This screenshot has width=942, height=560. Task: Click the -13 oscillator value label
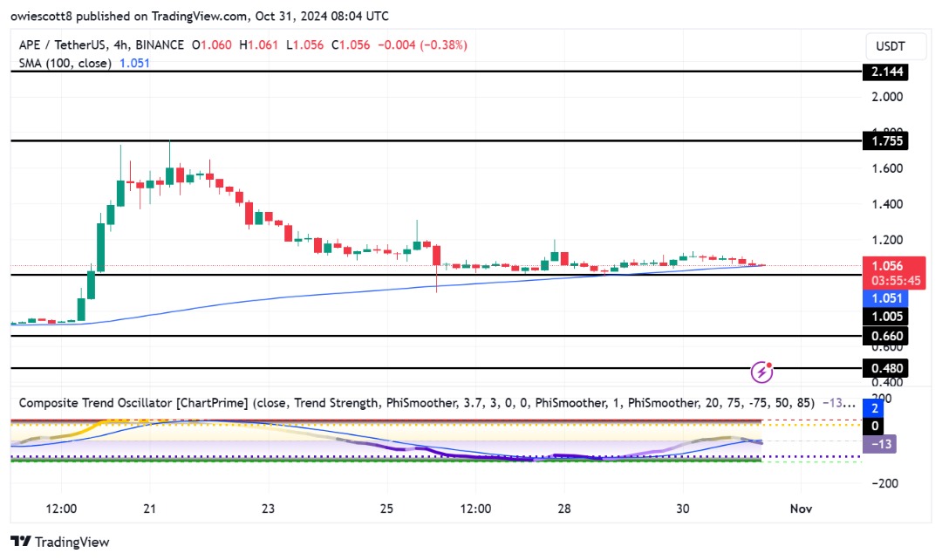click(x=880, y=444)
